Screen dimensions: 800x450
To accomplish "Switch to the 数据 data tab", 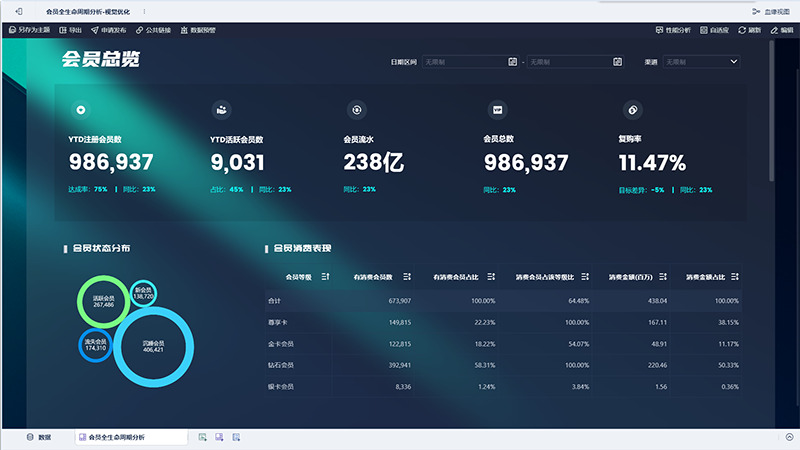I will coord(39,437).
